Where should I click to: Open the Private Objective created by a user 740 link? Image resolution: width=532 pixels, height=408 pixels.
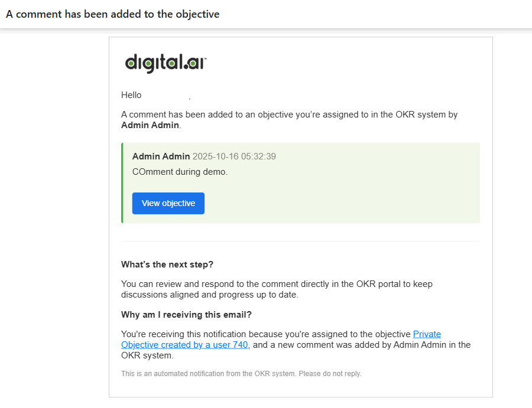pos(184,345)
